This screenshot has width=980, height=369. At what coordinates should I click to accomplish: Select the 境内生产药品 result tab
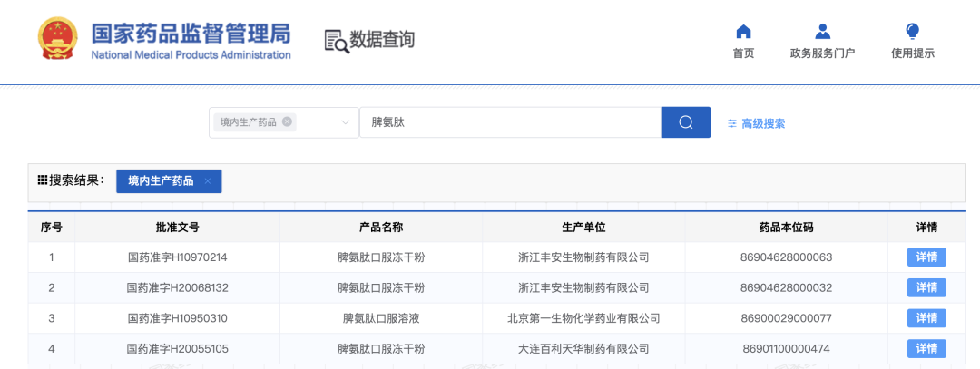point(169,181)
